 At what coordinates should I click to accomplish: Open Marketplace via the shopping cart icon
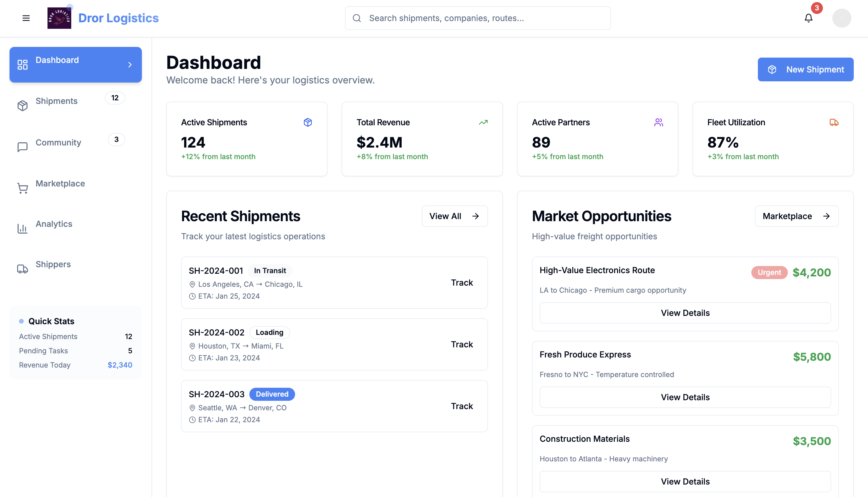click(x=22, y=188)
